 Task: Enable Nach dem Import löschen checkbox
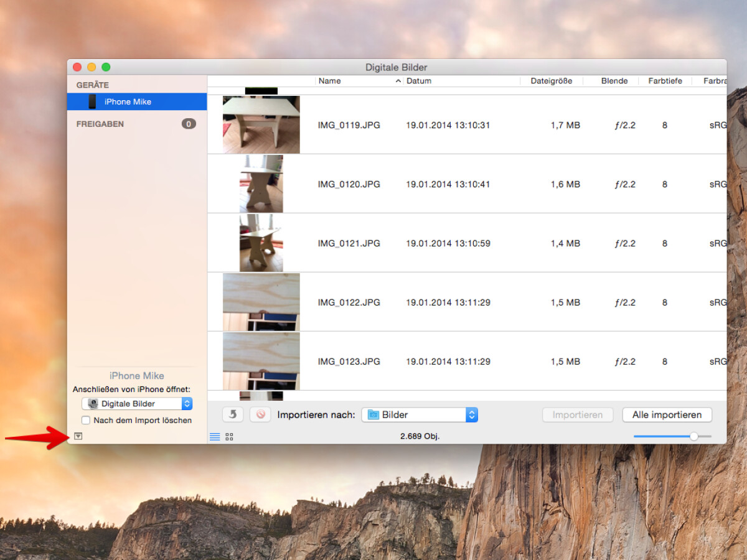[86, 421]
